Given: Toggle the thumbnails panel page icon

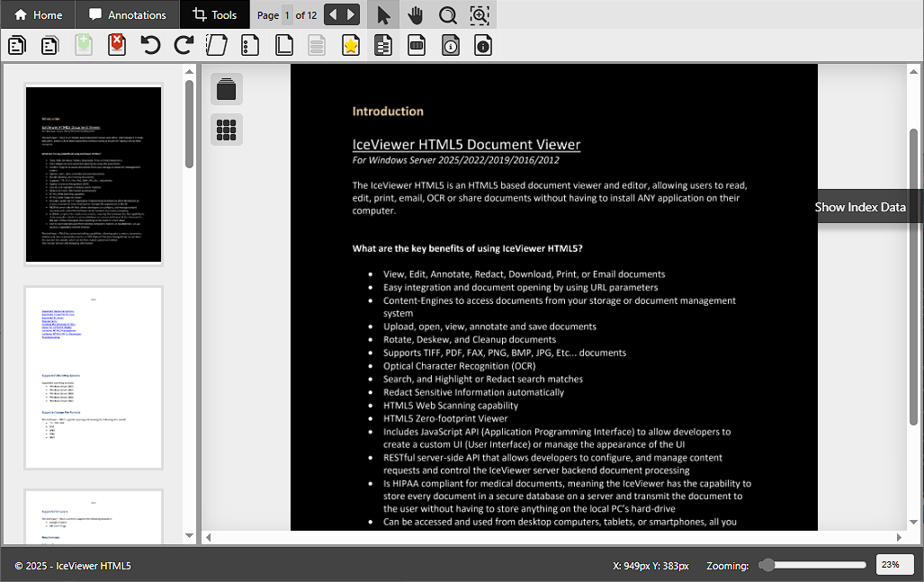Looking at the screenshot, I should (x=383, y=45).
